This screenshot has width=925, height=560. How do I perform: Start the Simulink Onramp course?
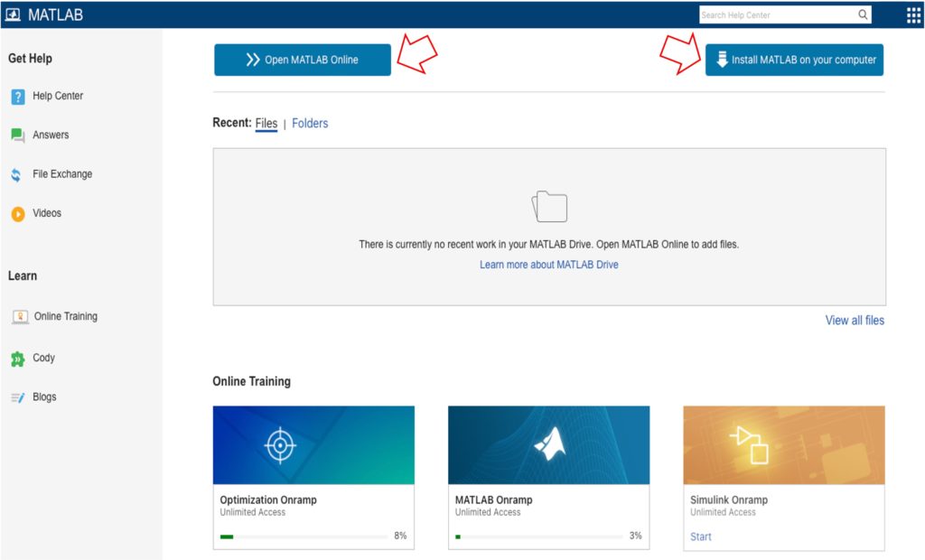pos(700,536)
